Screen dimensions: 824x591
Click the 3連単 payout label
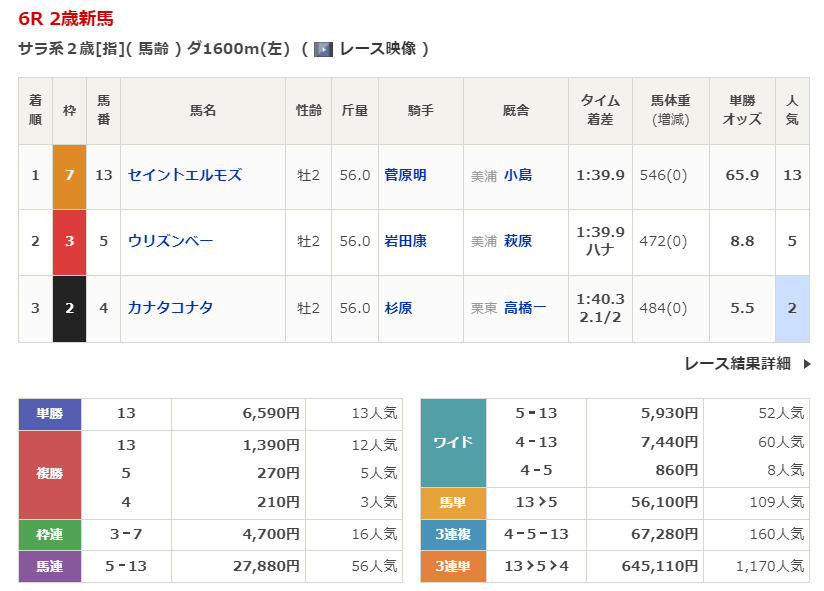click(x=453, y=566)
